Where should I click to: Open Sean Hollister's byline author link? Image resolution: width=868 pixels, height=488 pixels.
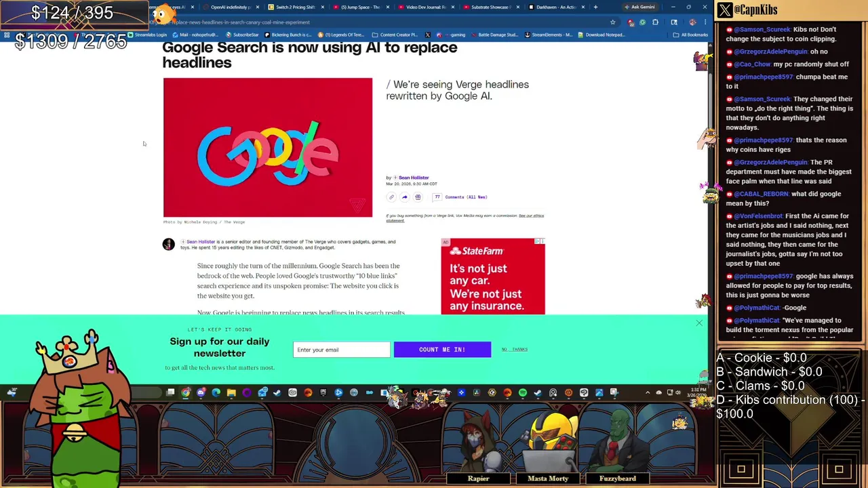tap(414, 178)
